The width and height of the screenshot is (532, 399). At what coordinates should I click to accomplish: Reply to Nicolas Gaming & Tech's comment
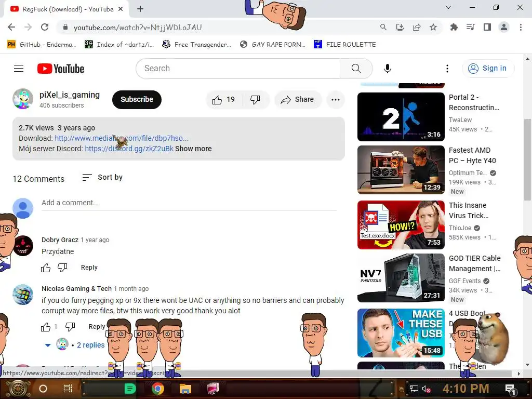click(97, 327)
